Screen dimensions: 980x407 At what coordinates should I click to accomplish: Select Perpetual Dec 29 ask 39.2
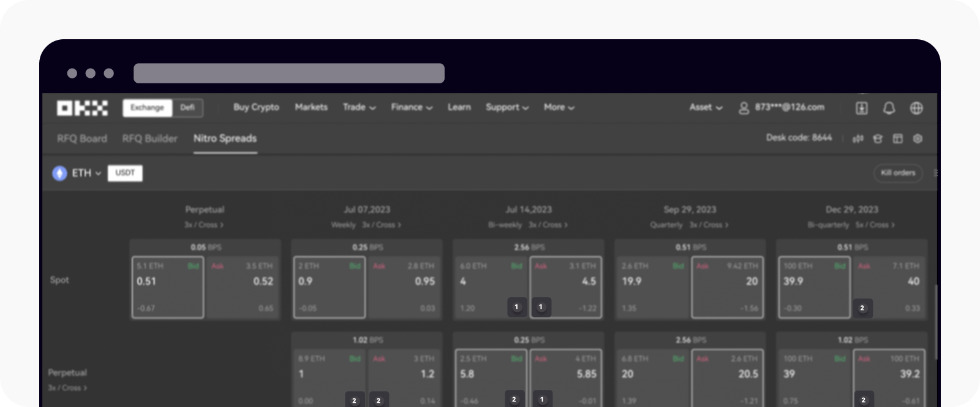(x=889, y=378)
